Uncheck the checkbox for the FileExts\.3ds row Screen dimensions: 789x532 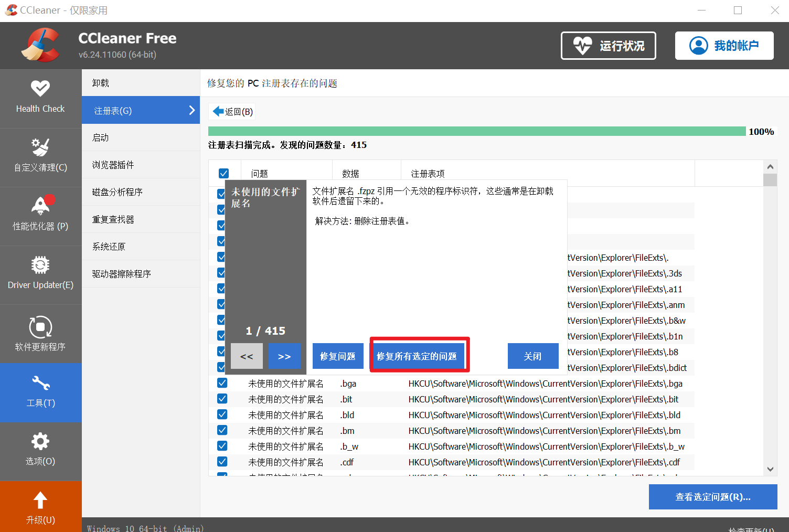pyautogui.click(x=221, y=273)
